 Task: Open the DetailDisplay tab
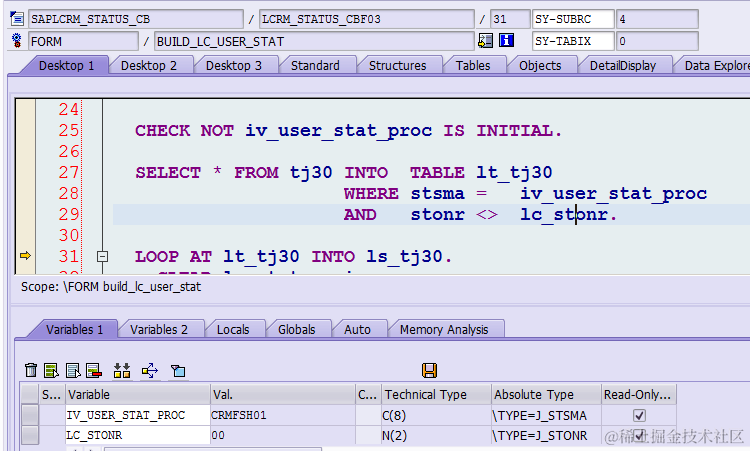point(623,66)
